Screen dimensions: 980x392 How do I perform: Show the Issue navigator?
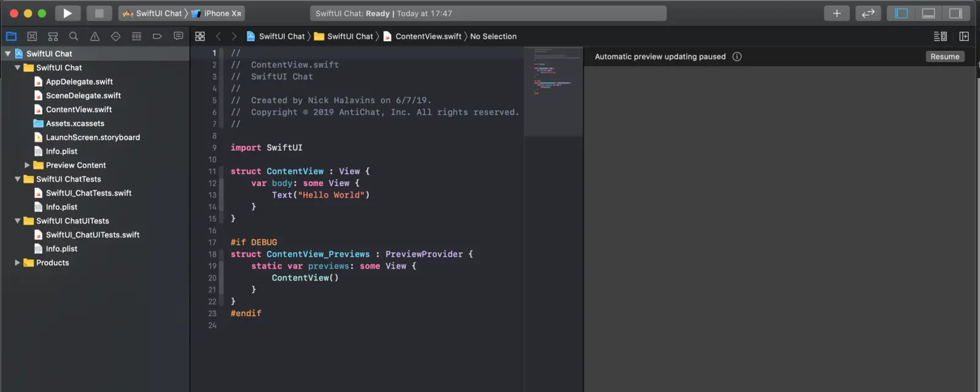tap(95, 36)
